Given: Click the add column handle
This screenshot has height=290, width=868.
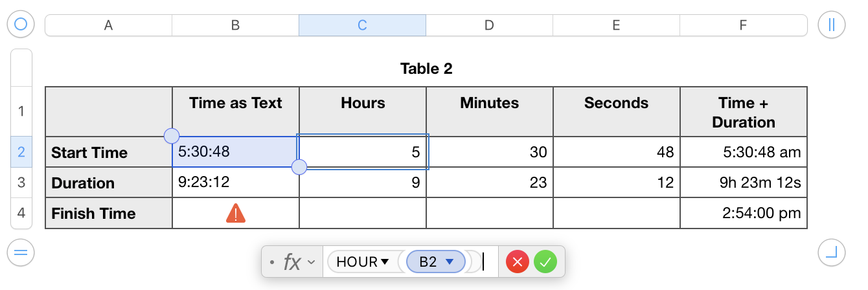Looking at the screenshot, I should tap(832, 25).
